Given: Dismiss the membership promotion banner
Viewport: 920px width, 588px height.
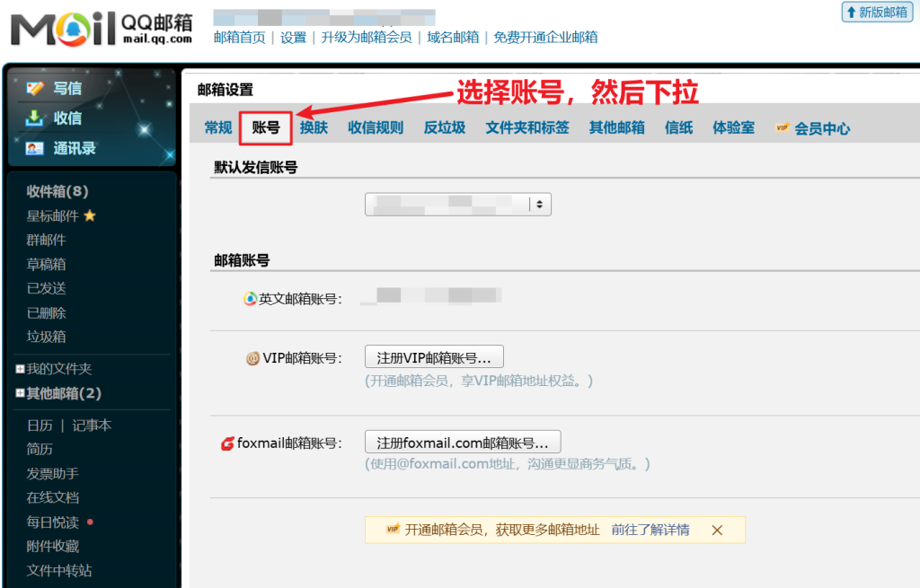Looking at the screenshot, I should click(717, 530).
